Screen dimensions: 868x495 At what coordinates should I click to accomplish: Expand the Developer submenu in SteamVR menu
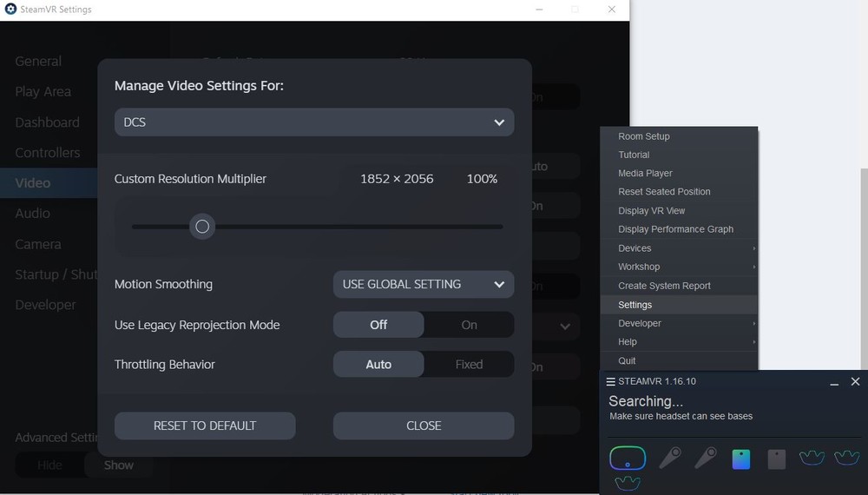(x=680, y=323)
